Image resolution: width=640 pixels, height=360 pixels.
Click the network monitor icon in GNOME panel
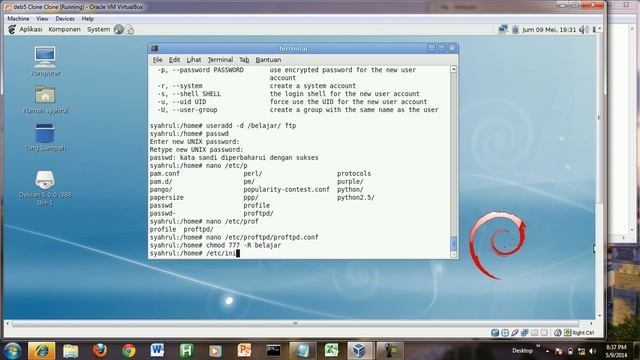503,29
